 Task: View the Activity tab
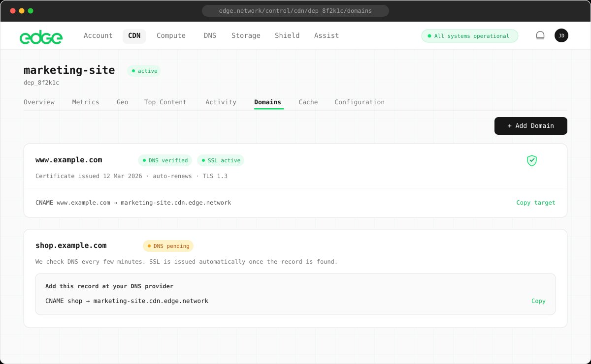coord(221,102)
